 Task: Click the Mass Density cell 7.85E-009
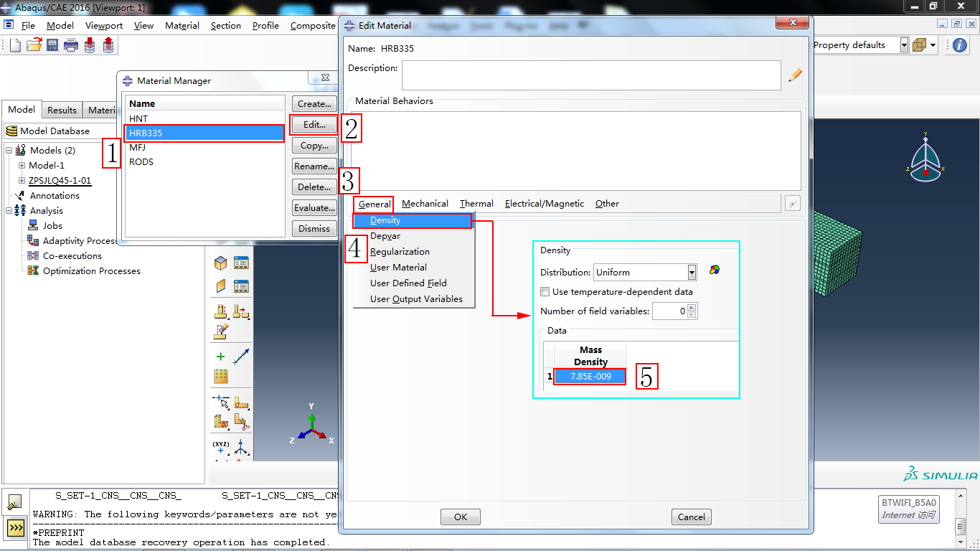pyautogui.click(x=590, y=377)
